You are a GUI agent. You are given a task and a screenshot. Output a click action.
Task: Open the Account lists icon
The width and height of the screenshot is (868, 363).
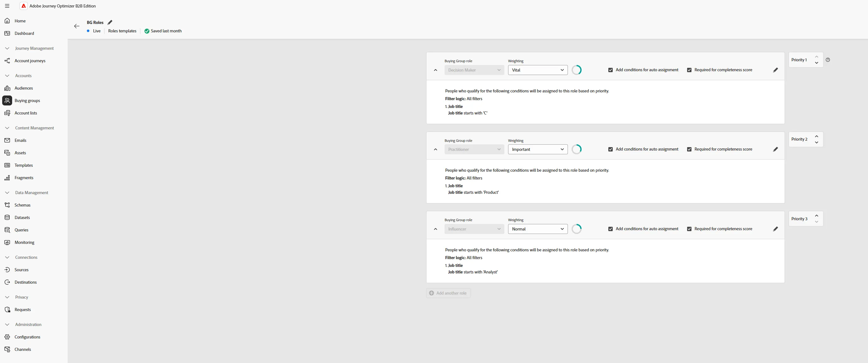pyautogui.click(x=7, y=113)
